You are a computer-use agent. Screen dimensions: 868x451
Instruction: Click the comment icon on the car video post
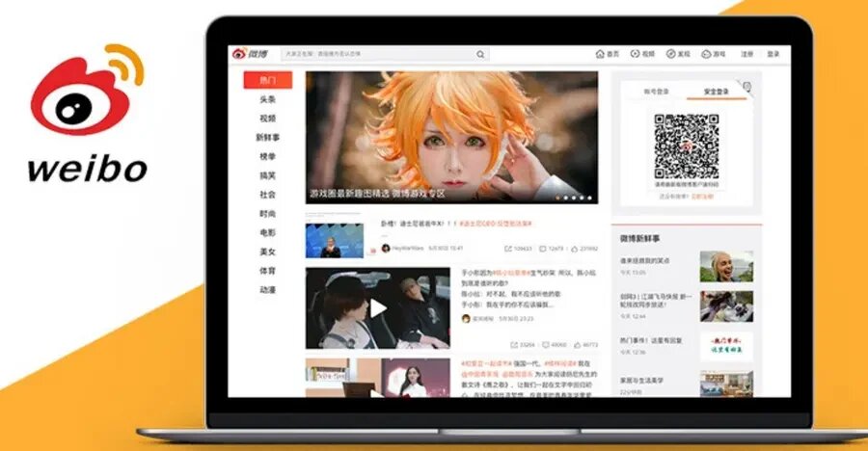[545, 345]
